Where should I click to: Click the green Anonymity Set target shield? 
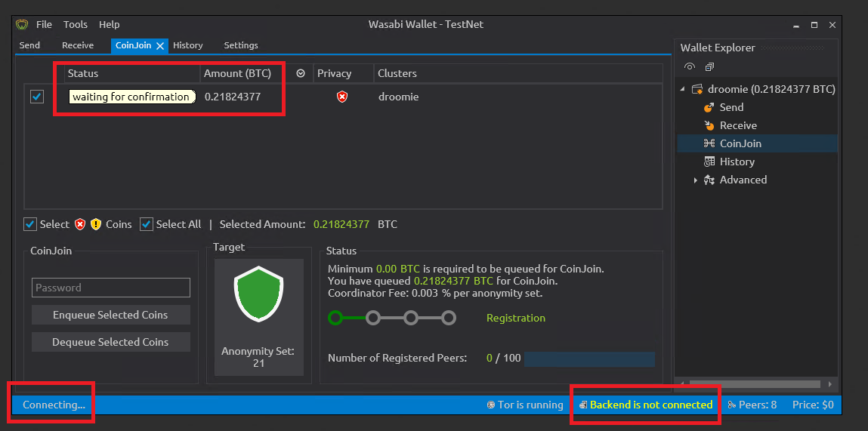[x=259, y=294]
